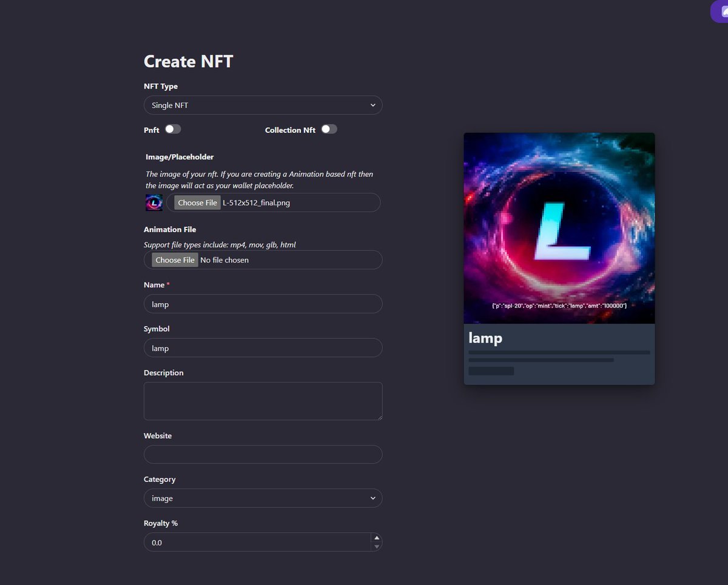Turn on the Collection Nft switch

[329, 129]
